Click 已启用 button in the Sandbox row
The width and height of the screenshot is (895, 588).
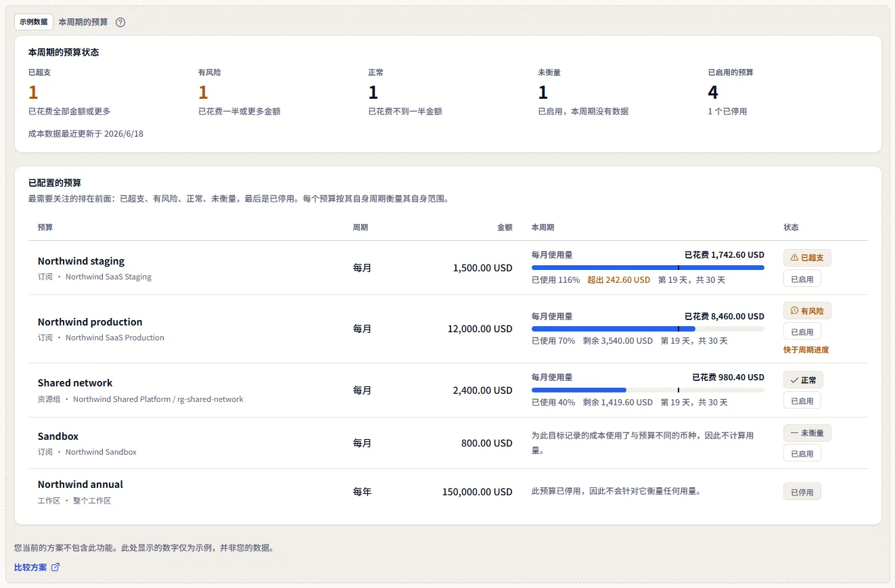click(802, 453)
